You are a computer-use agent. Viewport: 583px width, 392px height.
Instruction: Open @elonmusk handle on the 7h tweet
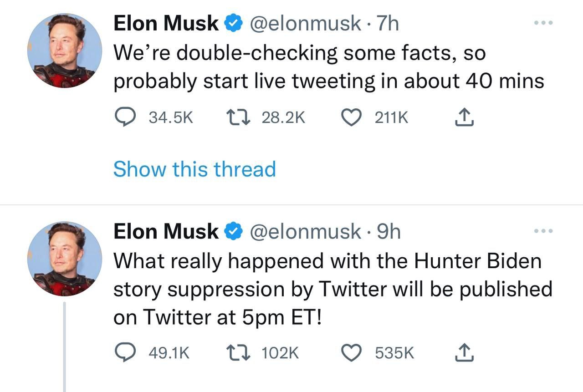pos(305,23)
